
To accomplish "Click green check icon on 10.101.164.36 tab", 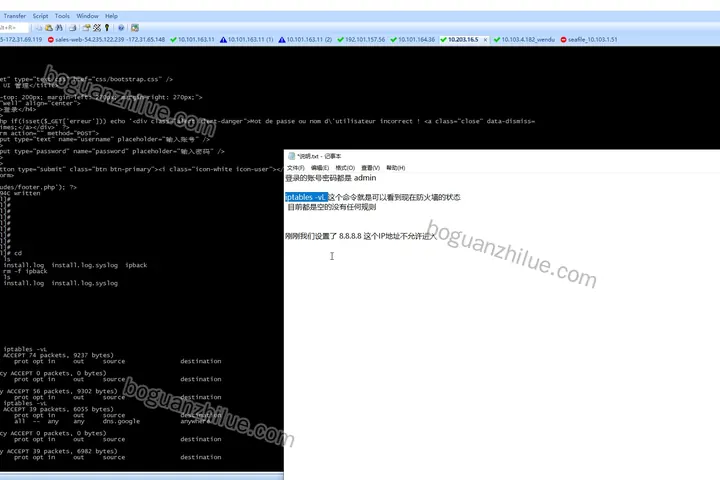I will click(x=394, y=40).
